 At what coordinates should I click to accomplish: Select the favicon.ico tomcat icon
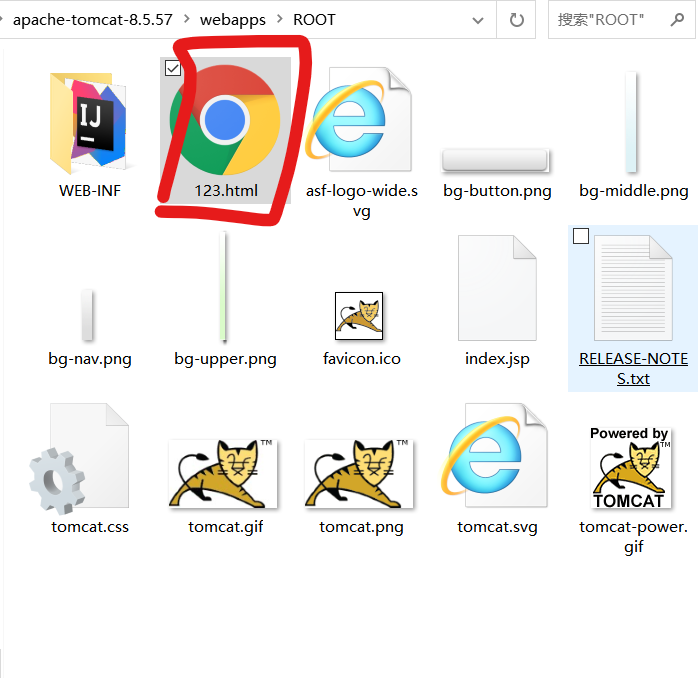(x=359, y=316)
